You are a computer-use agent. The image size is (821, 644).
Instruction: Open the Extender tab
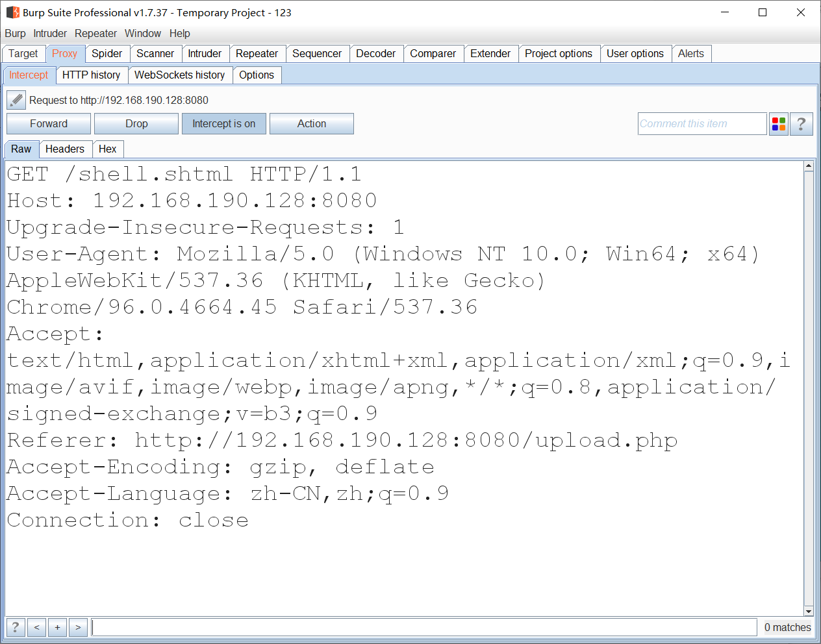pos(490,54)
